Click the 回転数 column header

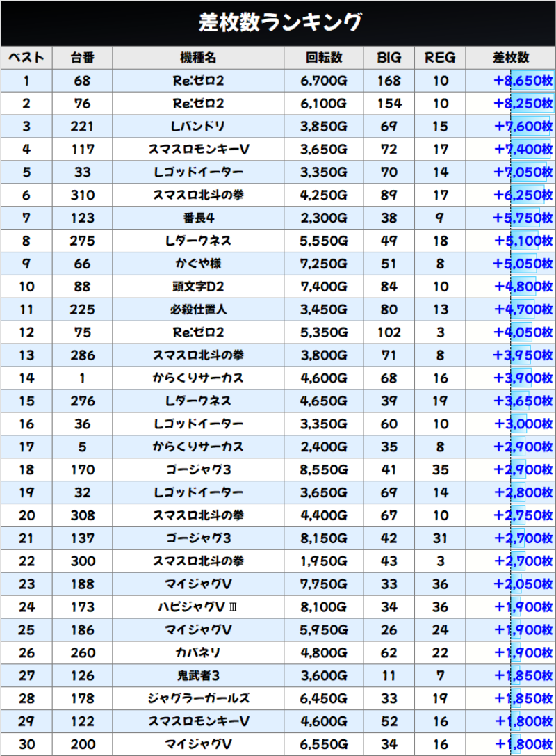tap(324, 58)
